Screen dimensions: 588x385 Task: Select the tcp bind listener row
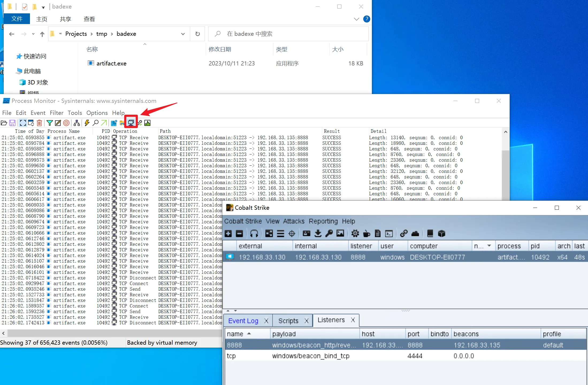pyautogui.click(x=294, y=356)
